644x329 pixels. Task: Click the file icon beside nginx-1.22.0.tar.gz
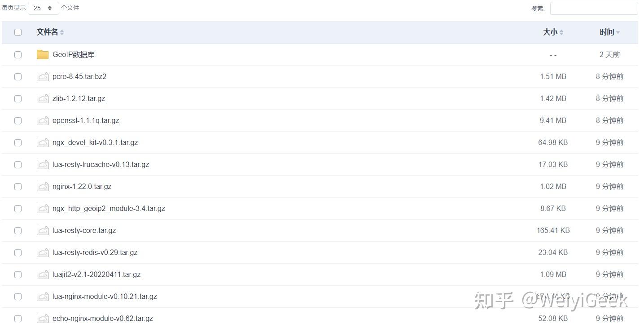[43, 187]
